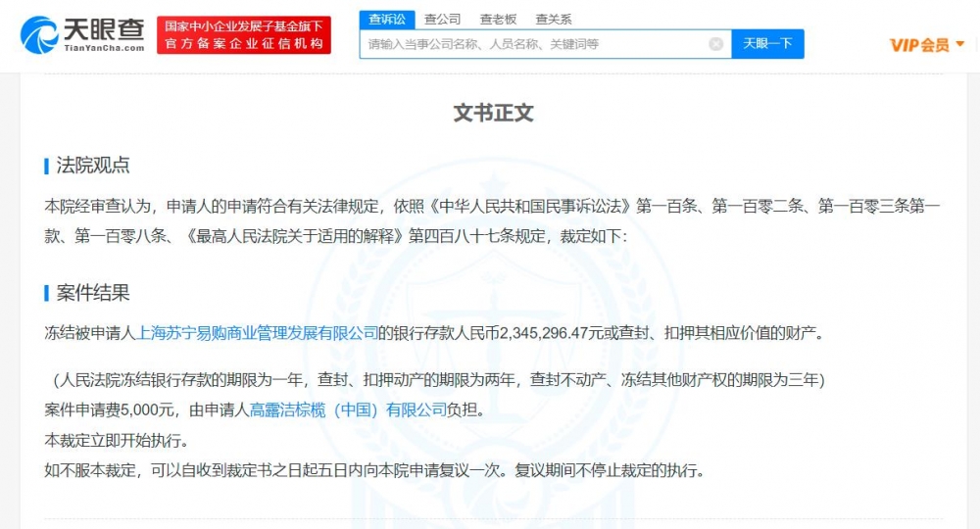Switch to the 查公司 tab
Image resolution: width=980 pixels, height=529 pixels.
pyautogui.click(x=442, y=20)
